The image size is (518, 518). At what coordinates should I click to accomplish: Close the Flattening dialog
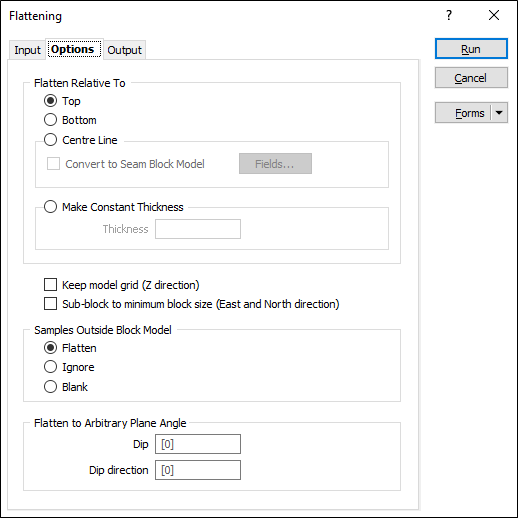494,15
